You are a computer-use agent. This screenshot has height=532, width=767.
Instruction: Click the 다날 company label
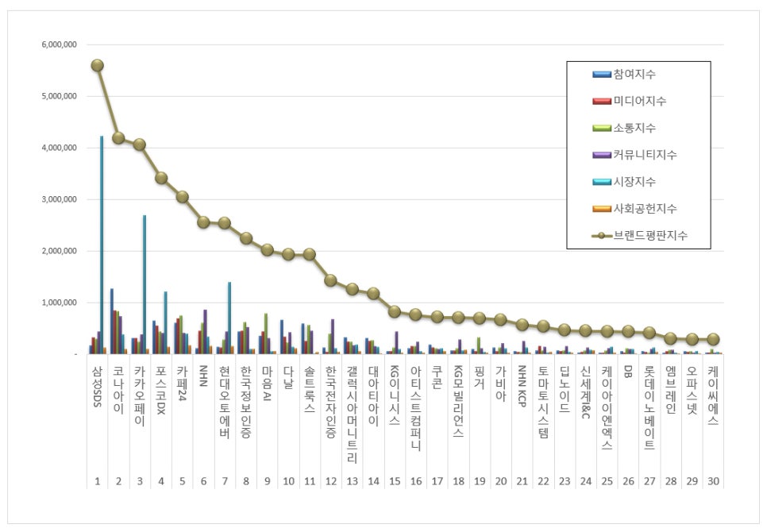[288, 377]
